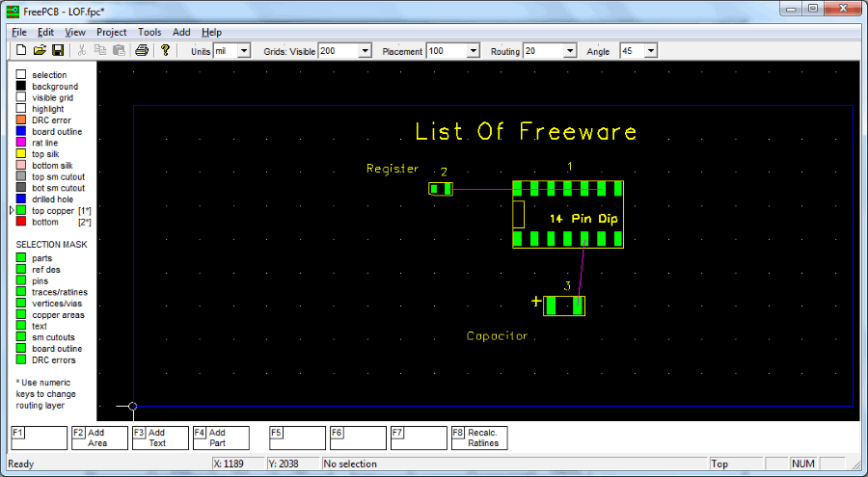Image resolution: width=868 pixels, height=477 pixels.
Task: Print the board with the printer icon
Action: pyautogui.click(x=142, y=50)
